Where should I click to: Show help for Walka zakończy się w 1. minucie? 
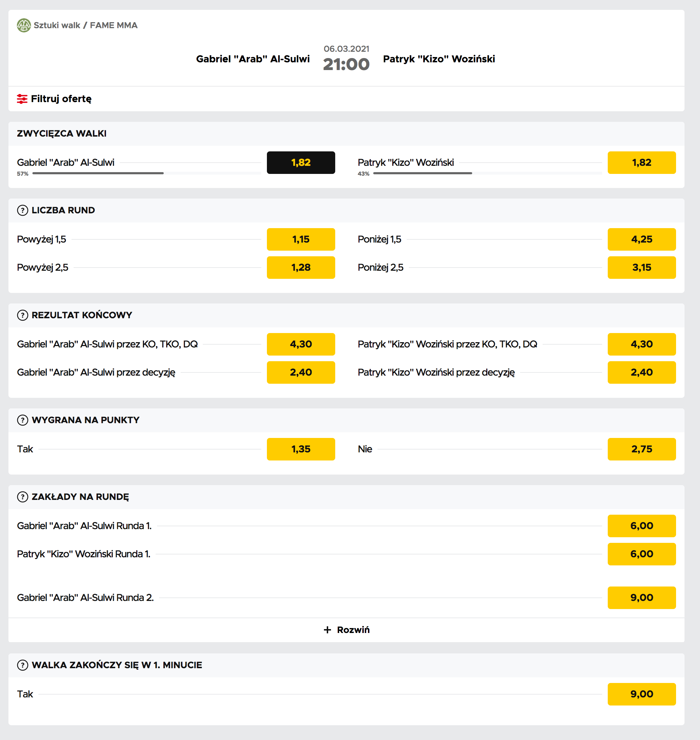(x=23, y=665)
